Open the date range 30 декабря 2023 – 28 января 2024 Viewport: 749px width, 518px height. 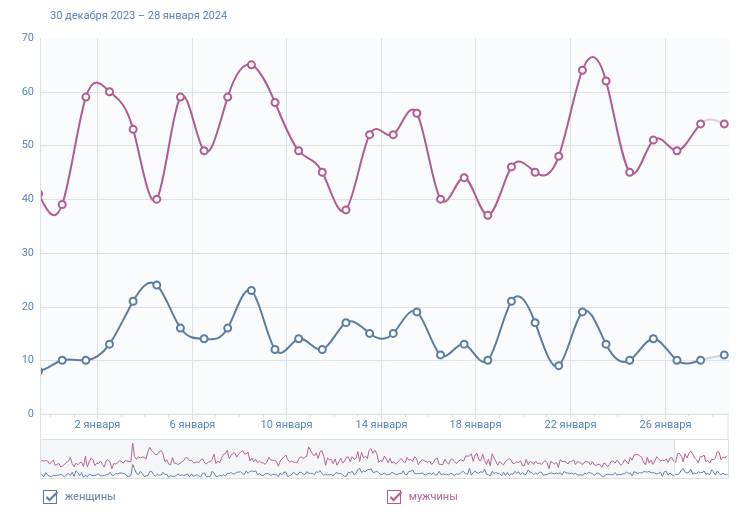138,15
